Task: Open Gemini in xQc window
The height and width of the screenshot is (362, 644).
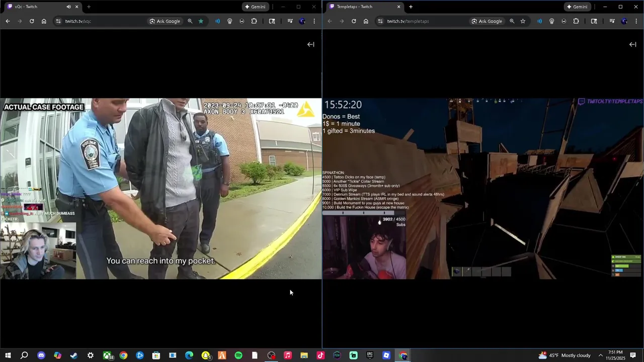Action: click(255, 7)
